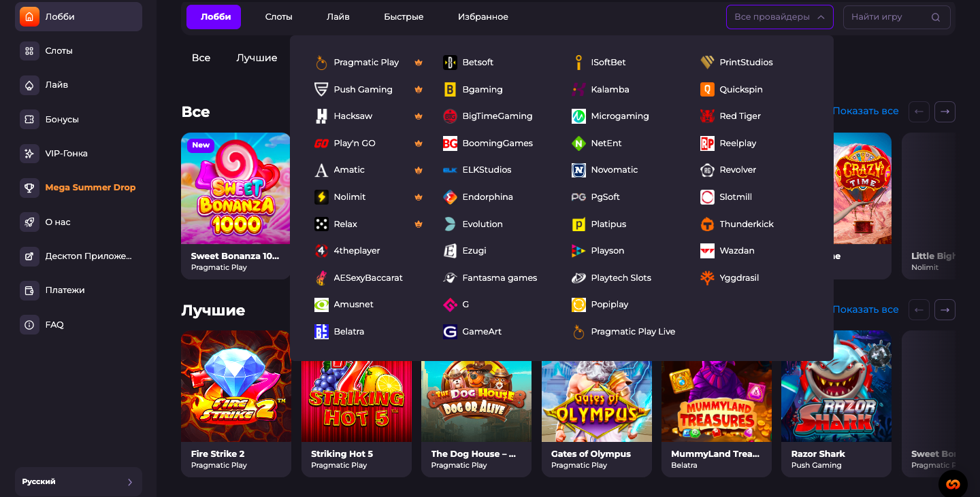Go to next games in Лучшие section
The height and width of the screenshot is (497, 980).
tap(945, 310)
